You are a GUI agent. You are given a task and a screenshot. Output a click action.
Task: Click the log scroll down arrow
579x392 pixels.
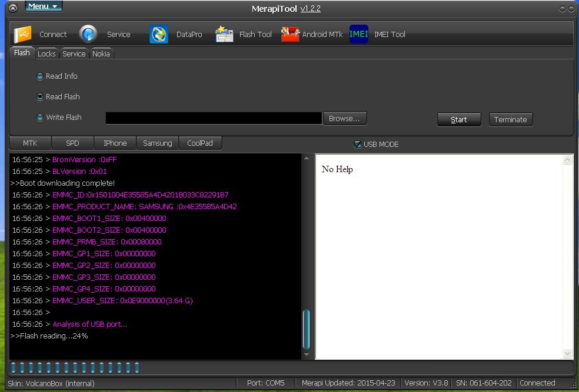(x=307, y=354)
